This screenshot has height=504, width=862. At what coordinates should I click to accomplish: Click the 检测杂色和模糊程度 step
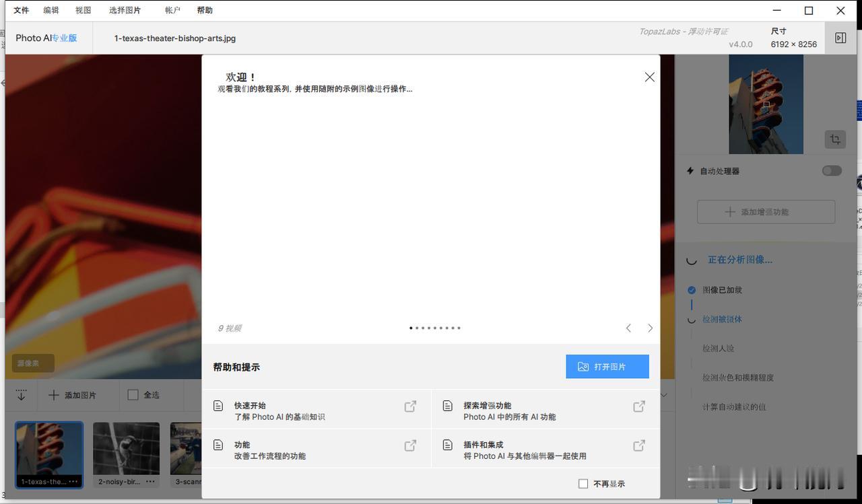click(x=738, y=377)
